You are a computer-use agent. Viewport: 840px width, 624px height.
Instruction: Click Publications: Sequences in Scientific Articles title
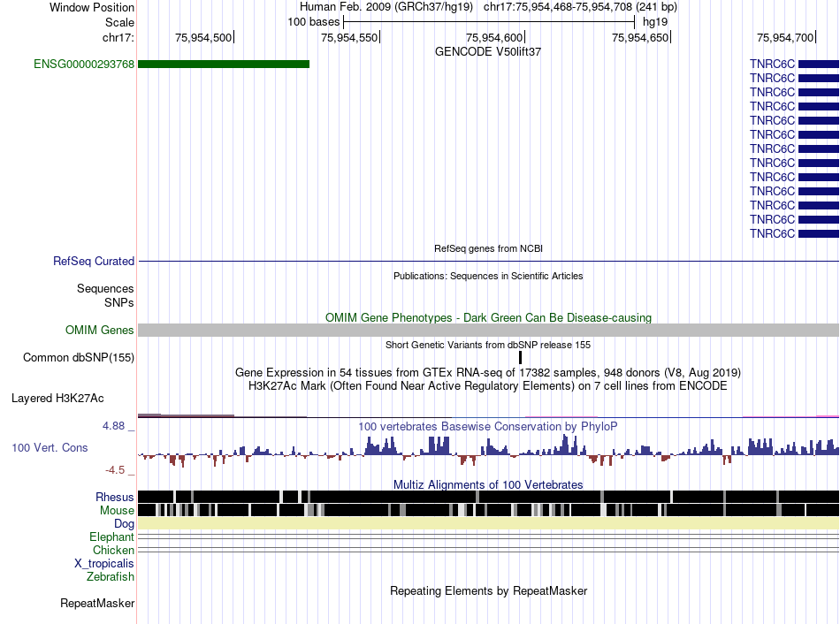pos(488,276)
